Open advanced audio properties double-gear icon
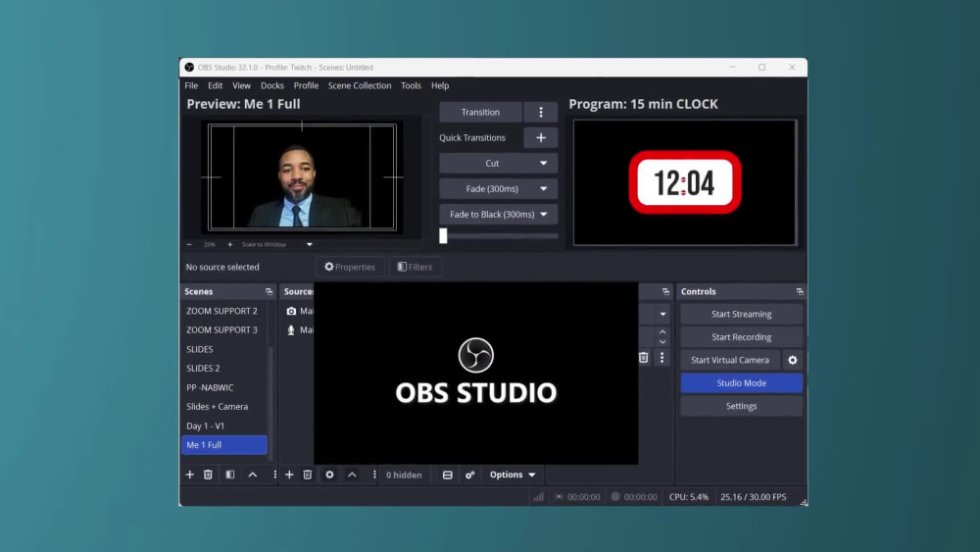This screenshot has height=552, width=980. 470,476
